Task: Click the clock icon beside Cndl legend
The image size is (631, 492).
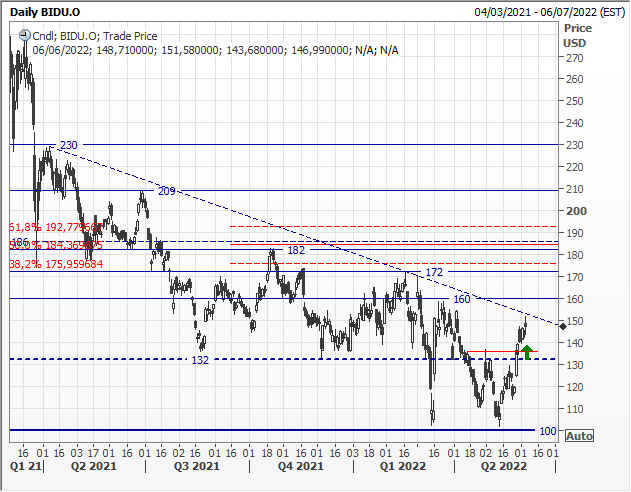Action: [22, 35]
